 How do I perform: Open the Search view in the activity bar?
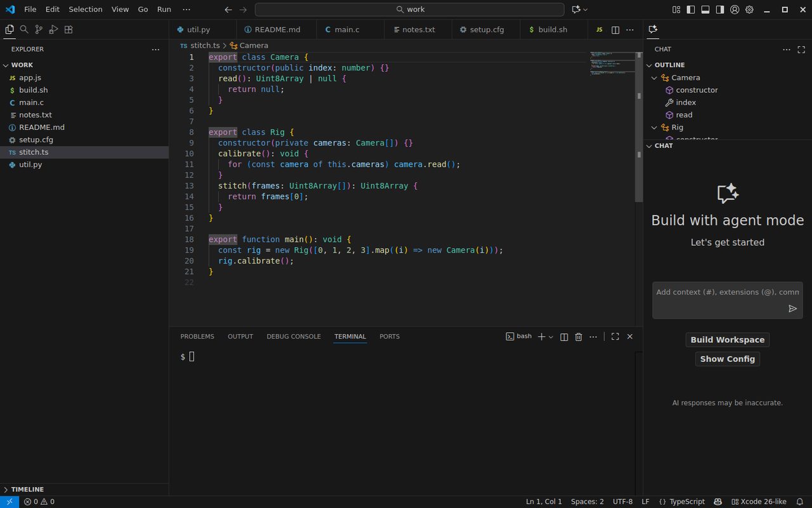pos(24,29)
